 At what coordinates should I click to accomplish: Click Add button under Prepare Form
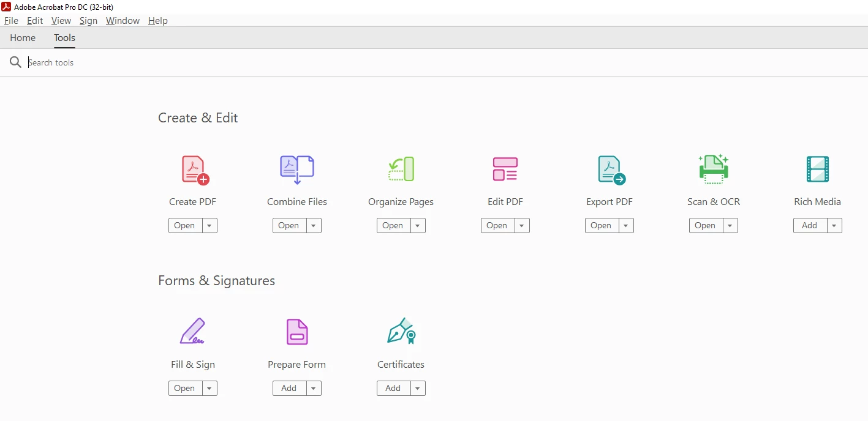pyautogui.click(x=289, y=389)
